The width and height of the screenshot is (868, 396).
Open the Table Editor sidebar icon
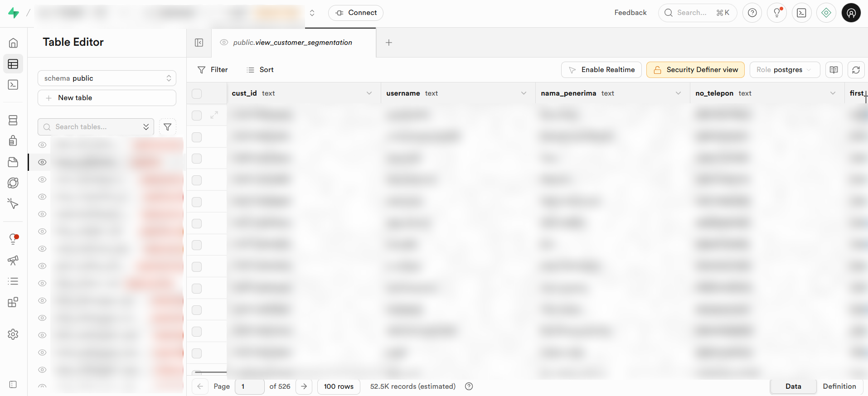13,64
